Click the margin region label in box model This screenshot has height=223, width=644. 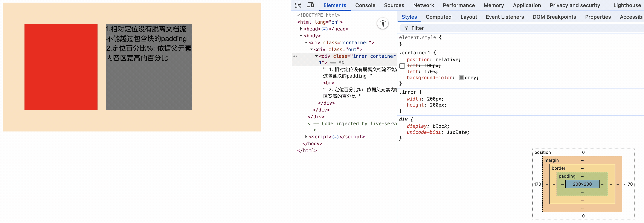(551, 160)
